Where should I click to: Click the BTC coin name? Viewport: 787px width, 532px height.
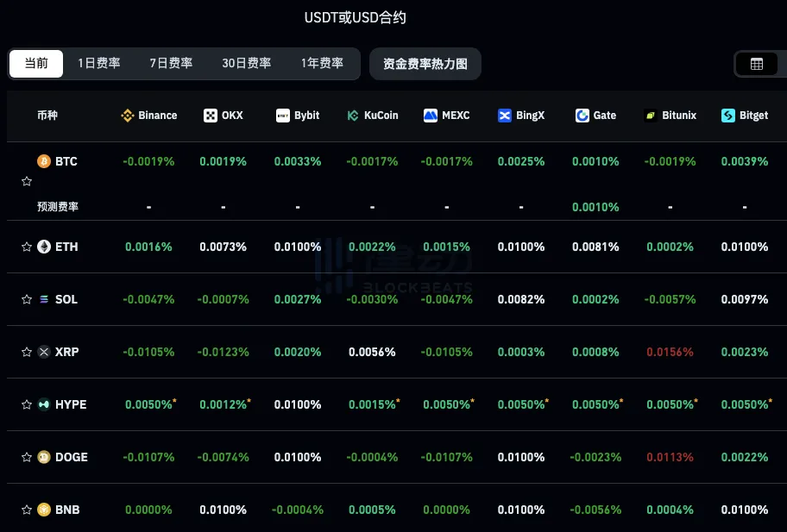(66, 161)
